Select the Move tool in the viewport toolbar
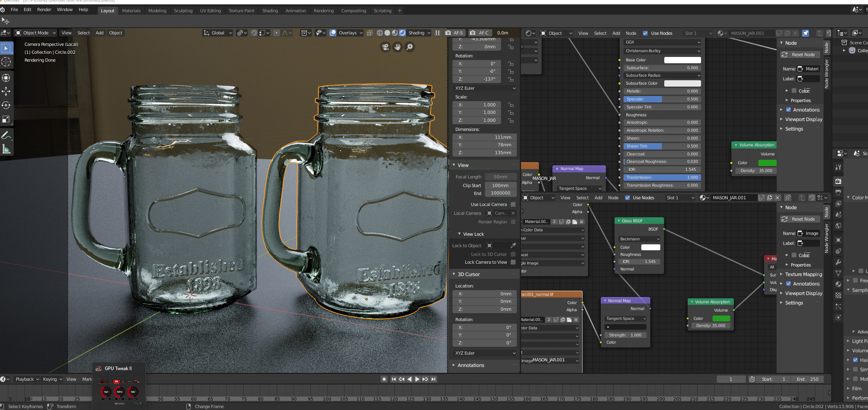 click(x=6, y=91)
